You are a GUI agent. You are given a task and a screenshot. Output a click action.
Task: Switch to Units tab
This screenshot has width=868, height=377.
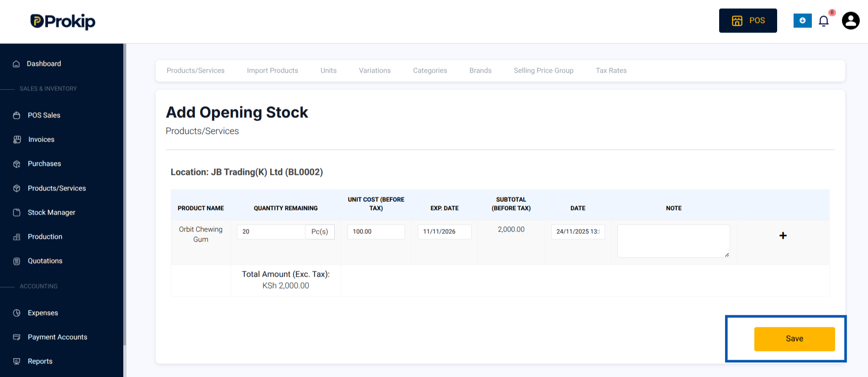[x=328, y=70]
